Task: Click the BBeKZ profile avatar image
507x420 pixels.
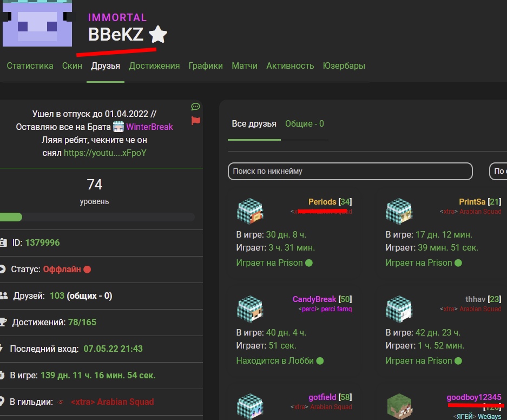Action: (x=37, y=23)
